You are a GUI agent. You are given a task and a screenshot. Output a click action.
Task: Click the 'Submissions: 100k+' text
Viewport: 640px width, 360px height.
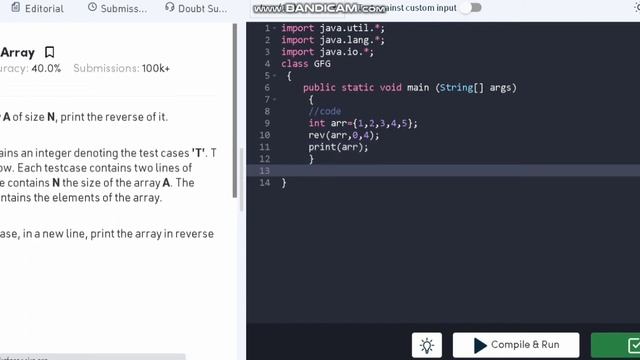pyautogui.click(x=121, y=68)
